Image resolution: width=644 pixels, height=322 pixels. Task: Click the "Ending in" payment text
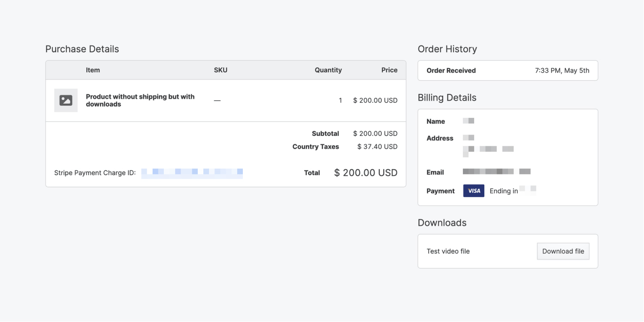tap(504, 191)
